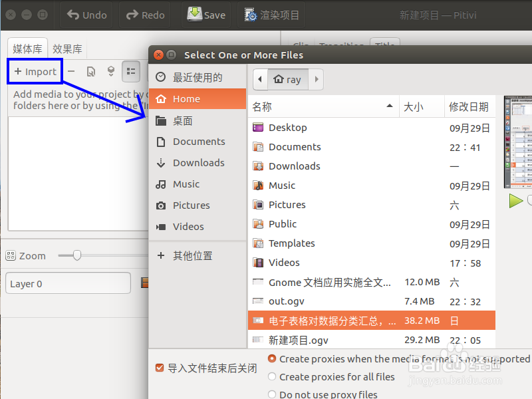Select the Documents folder in file list
Screen dimensions: 532x399
[x=372, y=147]
